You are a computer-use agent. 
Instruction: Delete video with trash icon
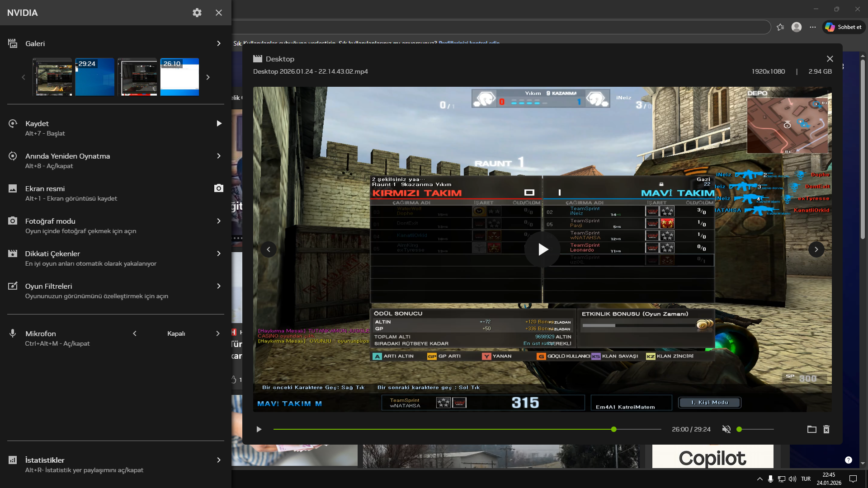tap(826, 429)
